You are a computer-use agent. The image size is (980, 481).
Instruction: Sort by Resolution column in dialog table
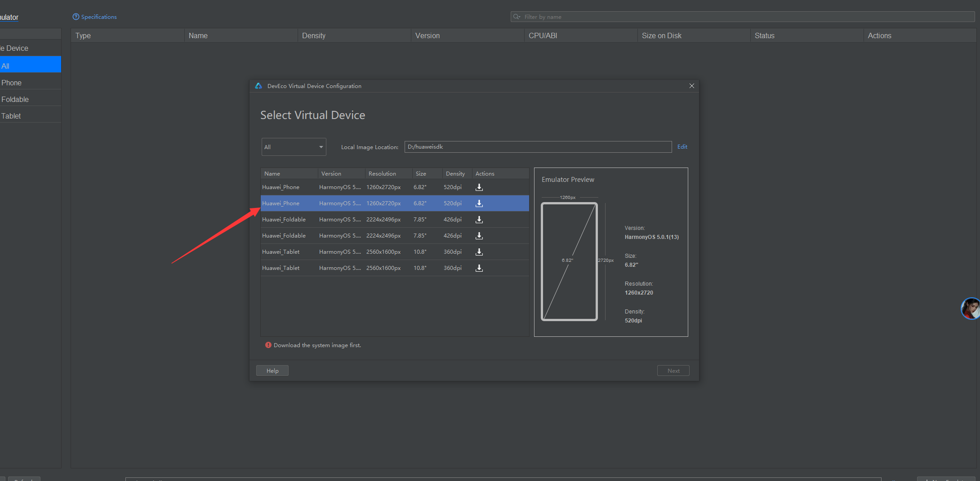tap(388, 173)
